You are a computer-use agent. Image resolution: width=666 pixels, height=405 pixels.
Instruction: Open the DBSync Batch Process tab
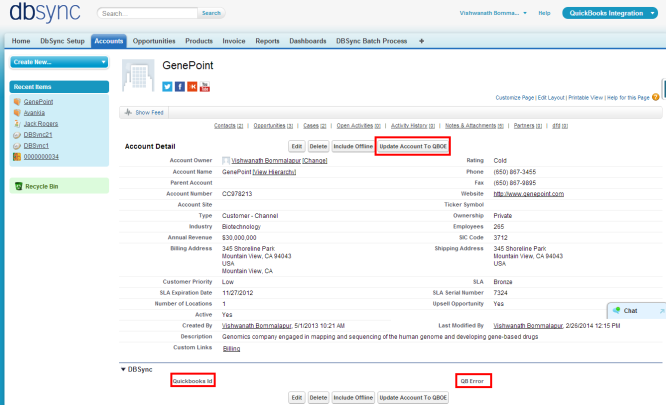tap(371, 41)
